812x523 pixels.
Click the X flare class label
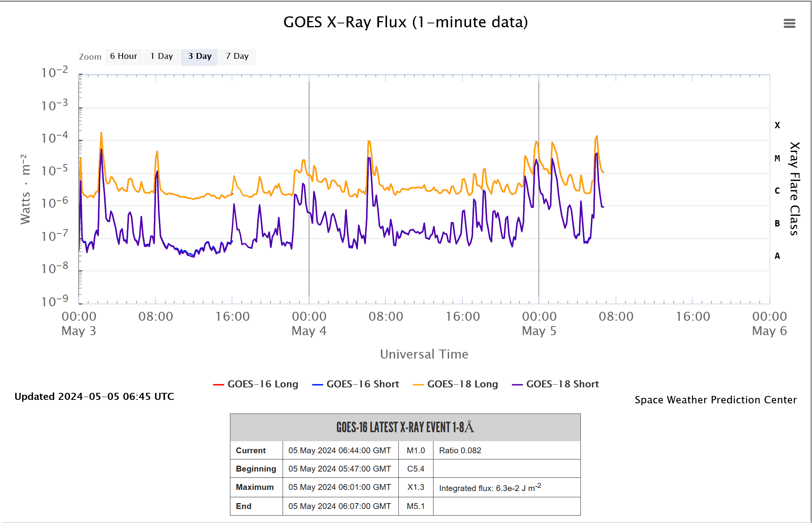pyautogui.click(x=777, y=125)
